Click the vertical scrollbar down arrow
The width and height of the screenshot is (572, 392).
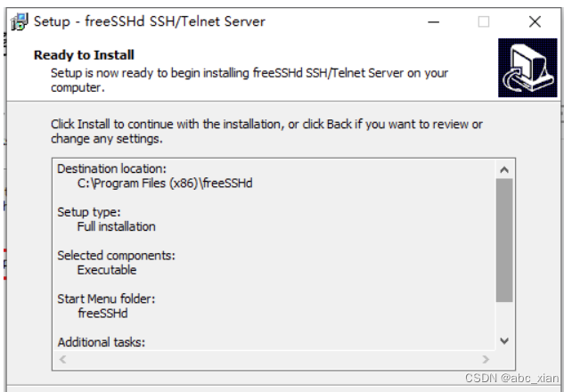tap(504, 340)
